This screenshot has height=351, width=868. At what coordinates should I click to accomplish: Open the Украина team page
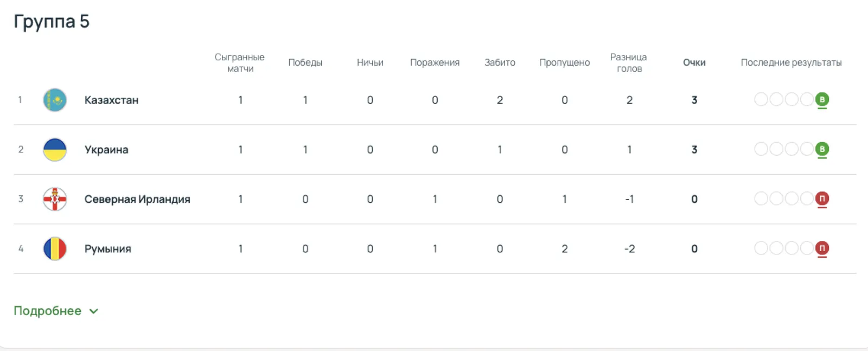[106, 149]
